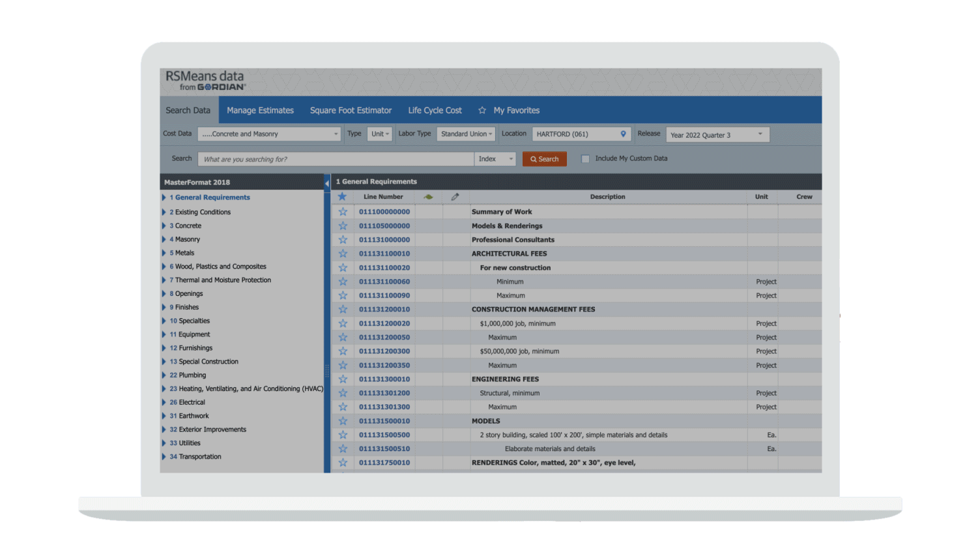Switch to the Search Data tab
The height and width of the screenshot is (558, 980).
pos(188,110)
